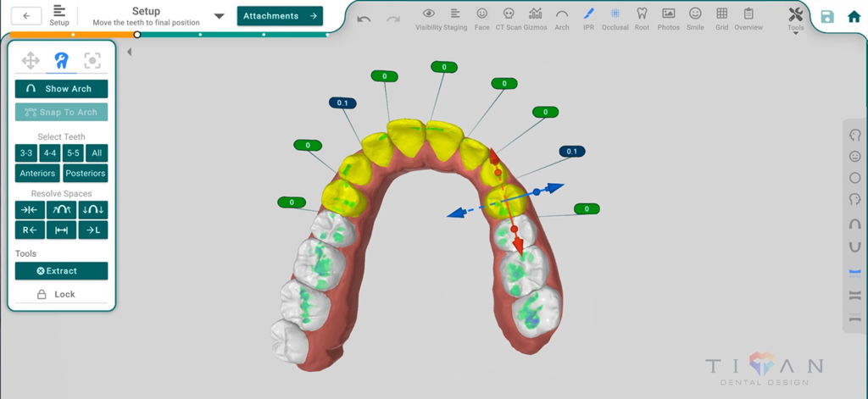Switch to the move arrows tab
The height and width of the screenshot is (399, 868).
tap(31, 60)
